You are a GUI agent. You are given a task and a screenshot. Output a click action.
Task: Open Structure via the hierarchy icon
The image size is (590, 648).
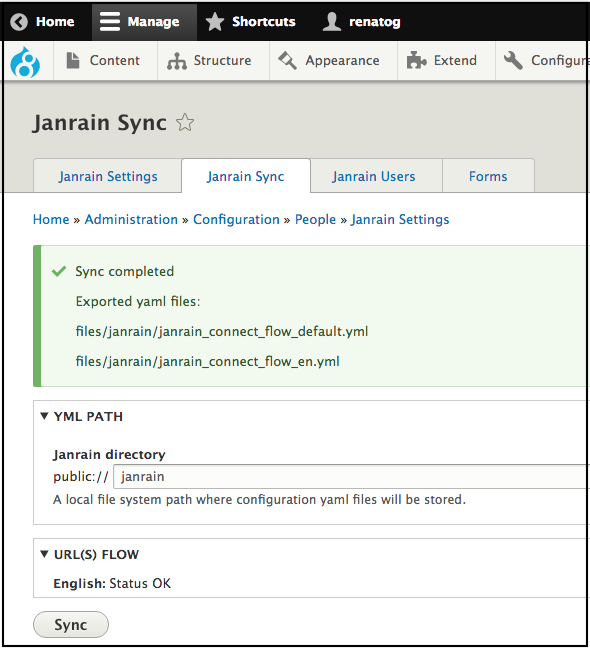(x=177, y=61)
